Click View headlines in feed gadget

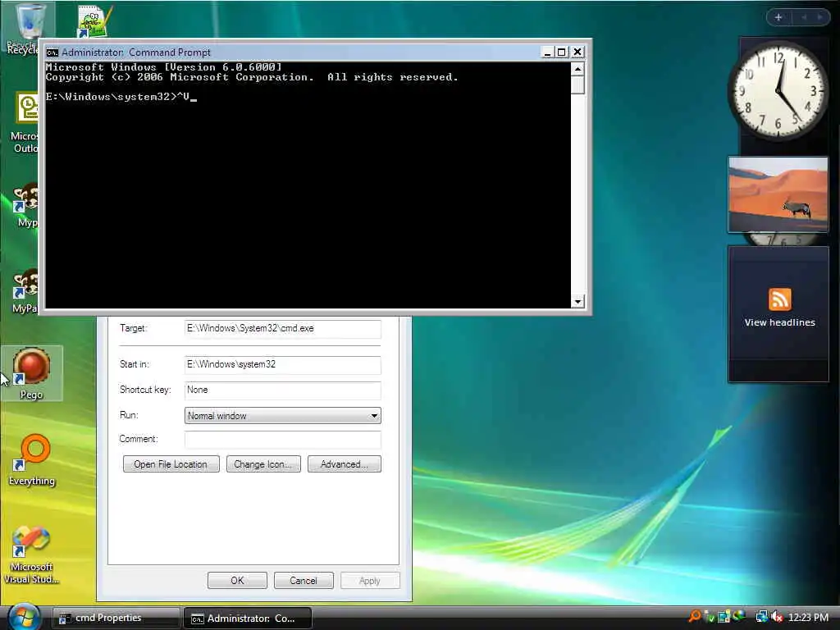779,322
